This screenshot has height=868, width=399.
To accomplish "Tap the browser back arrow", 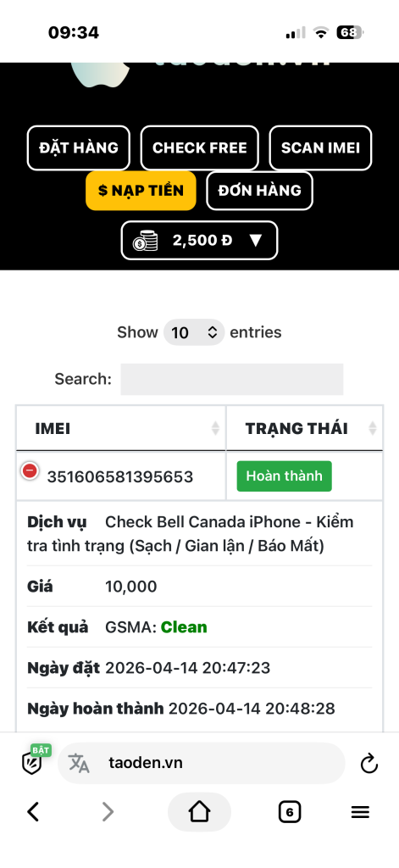I will click(33, 812).
